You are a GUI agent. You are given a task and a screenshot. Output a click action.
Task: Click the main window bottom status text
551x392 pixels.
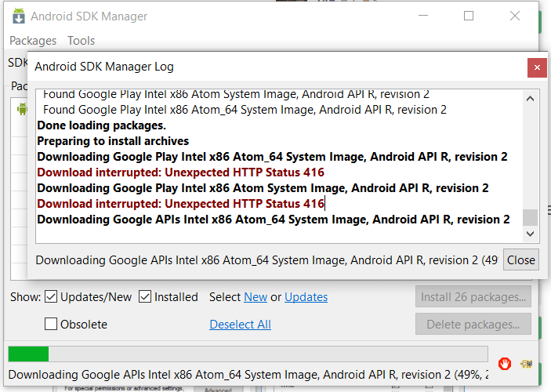[x=248, y=375]
